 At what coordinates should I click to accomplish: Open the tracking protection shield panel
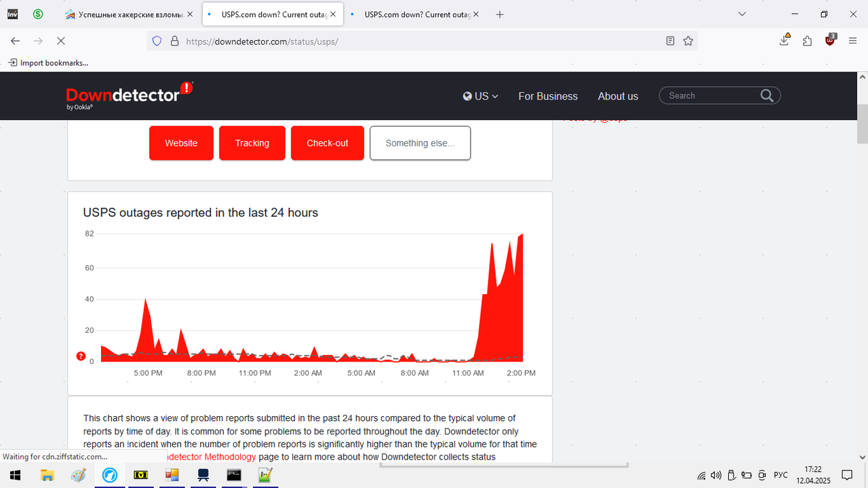click(157, 41)
